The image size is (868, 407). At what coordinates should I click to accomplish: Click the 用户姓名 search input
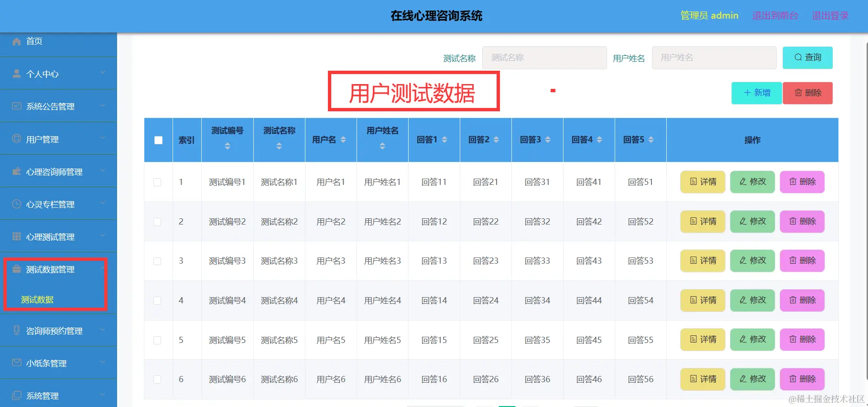click(714, 58)
